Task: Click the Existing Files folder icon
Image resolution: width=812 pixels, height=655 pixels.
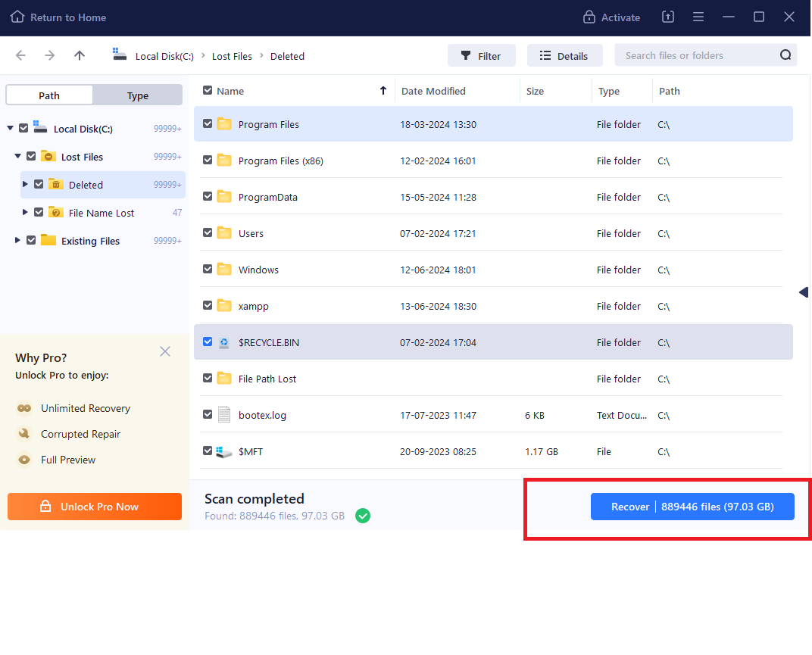Action: [48, 240]
